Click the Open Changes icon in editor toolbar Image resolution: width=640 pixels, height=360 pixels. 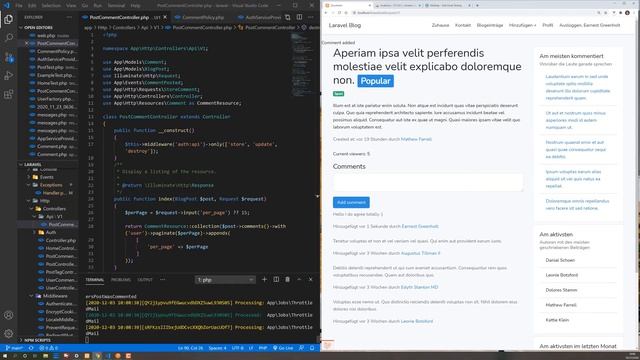point(288,17)
